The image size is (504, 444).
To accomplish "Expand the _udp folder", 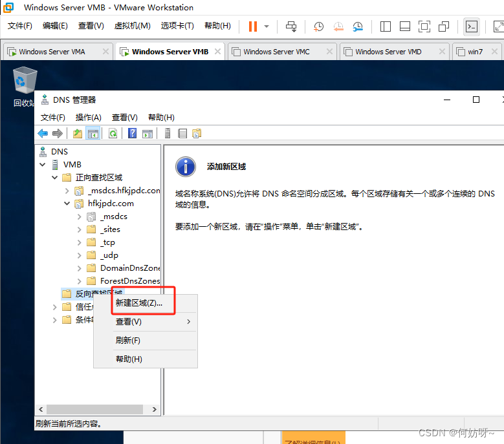I will (x=80, y=255).
